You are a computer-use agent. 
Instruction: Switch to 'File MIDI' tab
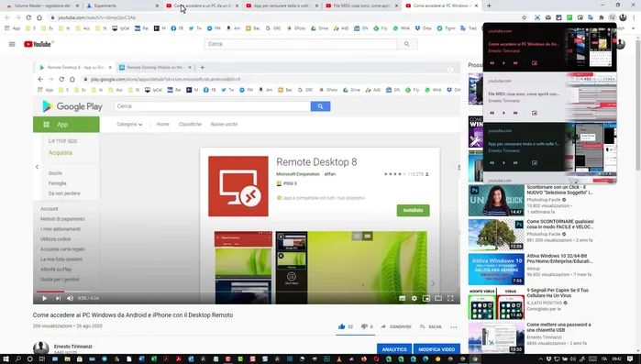[x=361, y=6]
